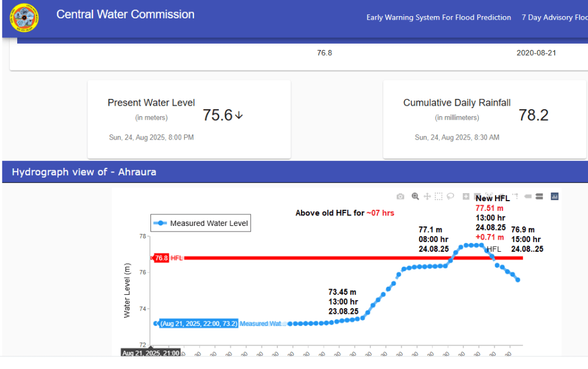588x369 pixels.
Task: Open 7 Day Advisory Flood menu item
Action: click(x=554, y=18)
